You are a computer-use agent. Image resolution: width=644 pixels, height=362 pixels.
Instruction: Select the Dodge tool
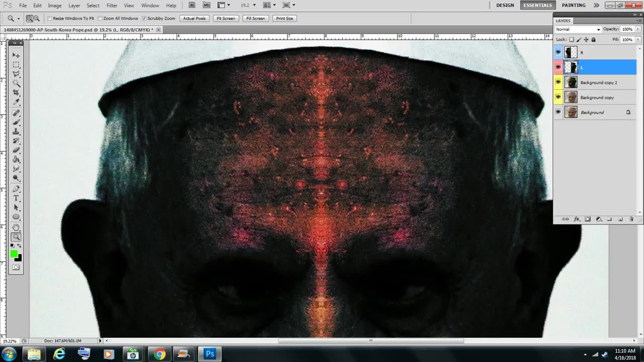(16, 178)
